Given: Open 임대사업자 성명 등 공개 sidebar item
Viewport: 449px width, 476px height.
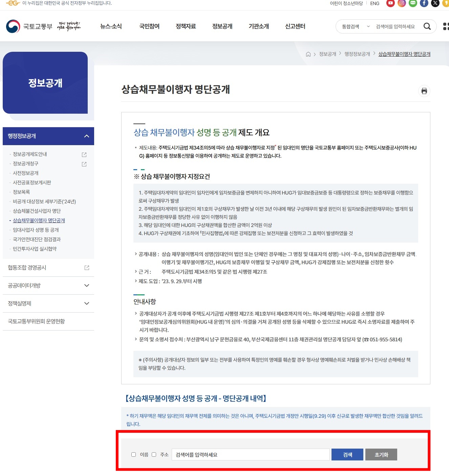Looking at the screenshot, I should click(36, 230).
